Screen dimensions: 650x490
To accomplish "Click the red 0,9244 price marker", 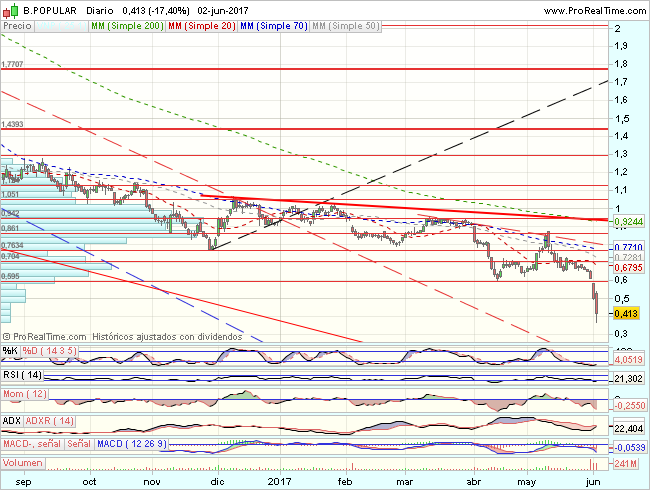I will point(627,220).
